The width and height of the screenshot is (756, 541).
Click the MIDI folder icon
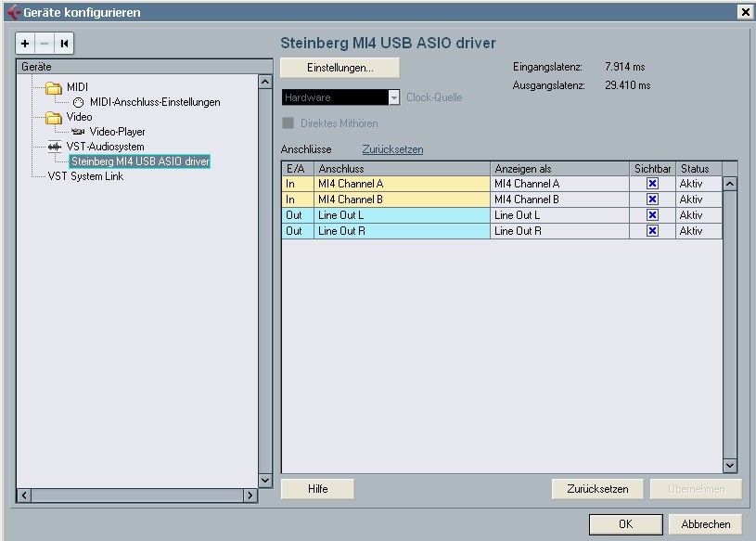(54, 88)
